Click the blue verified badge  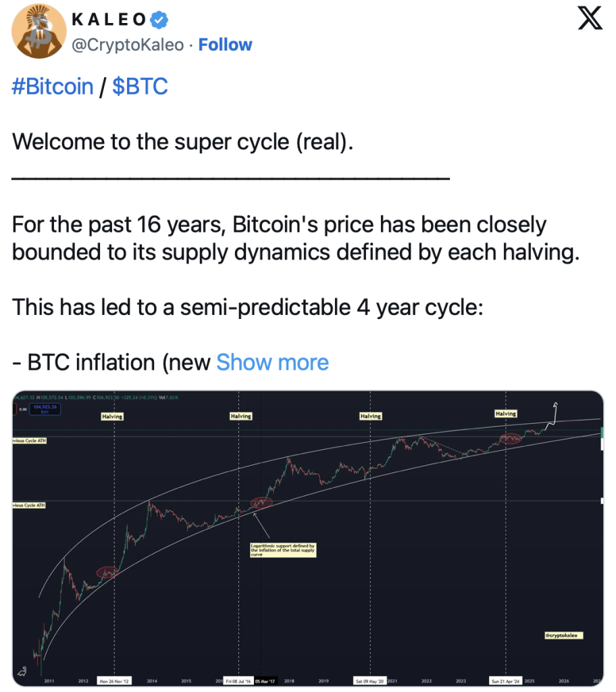[x=159, y=20]
